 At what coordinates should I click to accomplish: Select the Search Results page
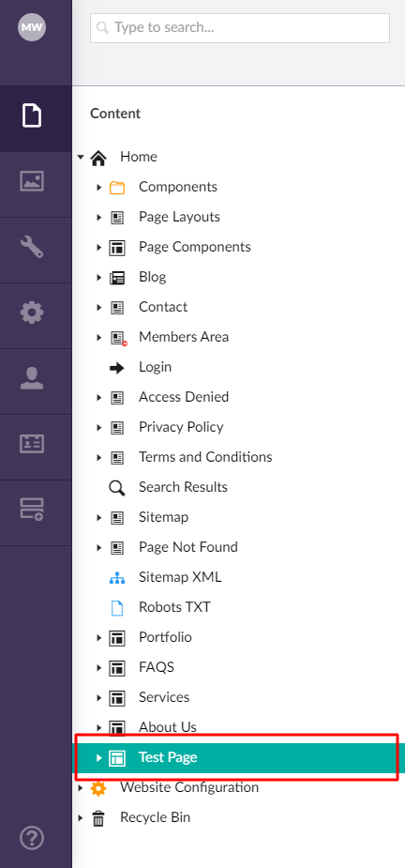point(183,487)
